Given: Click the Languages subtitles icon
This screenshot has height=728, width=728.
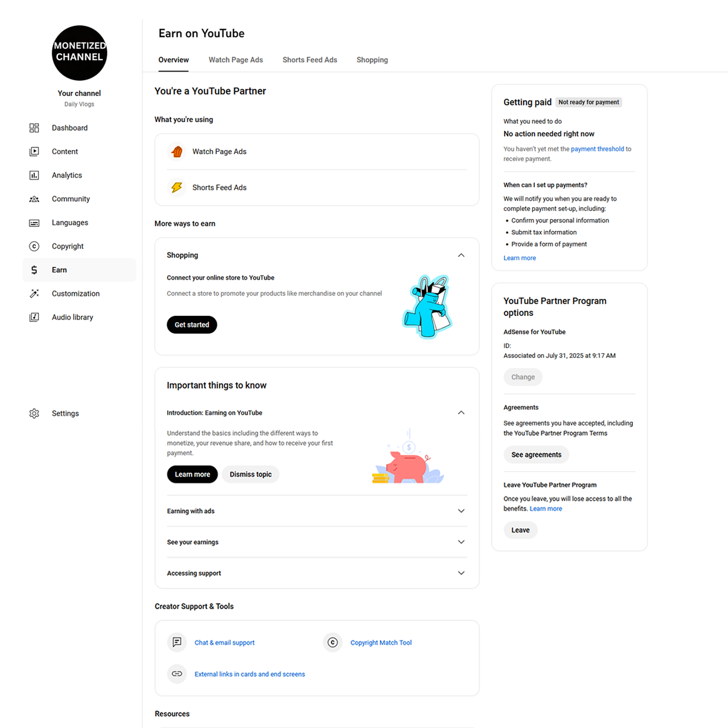Looking at the screenshot, I should pyautogui.click(x=34, y=223).
